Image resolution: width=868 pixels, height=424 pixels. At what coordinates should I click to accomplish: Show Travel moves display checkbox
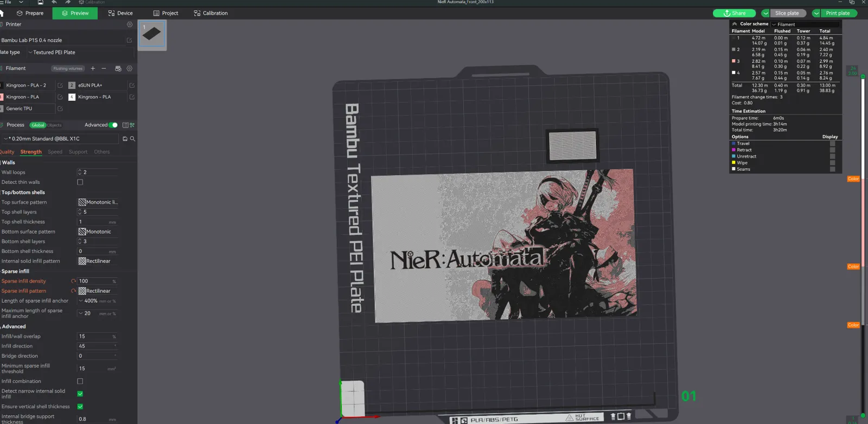(832, 144)
